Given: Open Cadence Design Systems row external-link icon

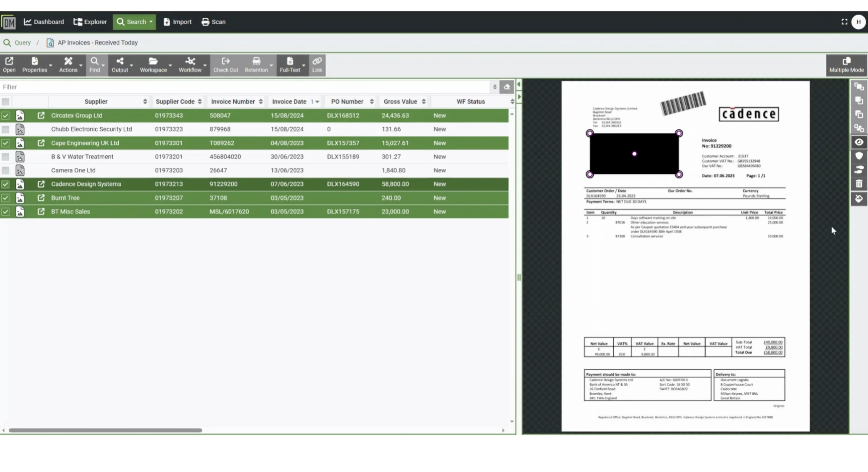Looking at the screenshot, I should tap(41, 184).
